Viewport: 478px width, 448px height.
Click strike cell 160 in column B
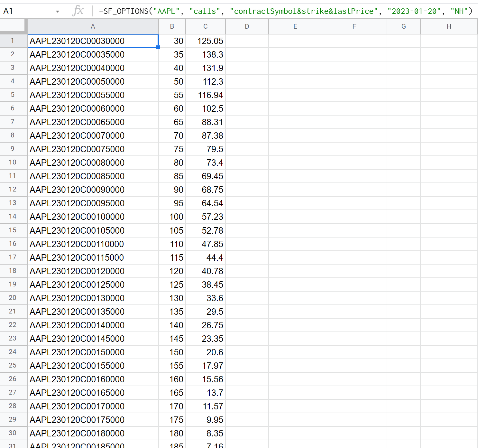coord(172,379)
